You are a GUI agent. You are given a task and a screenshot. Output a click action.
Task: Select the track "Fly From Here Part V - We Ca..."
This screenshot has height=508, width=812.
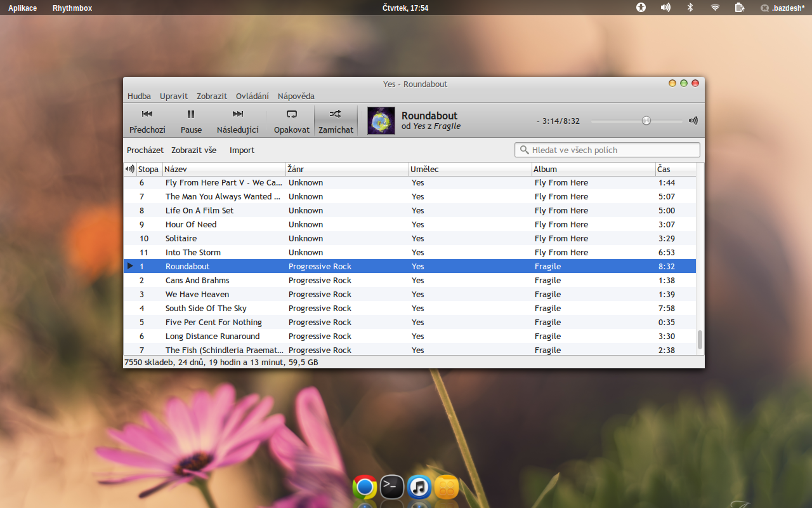click(410, 183)
